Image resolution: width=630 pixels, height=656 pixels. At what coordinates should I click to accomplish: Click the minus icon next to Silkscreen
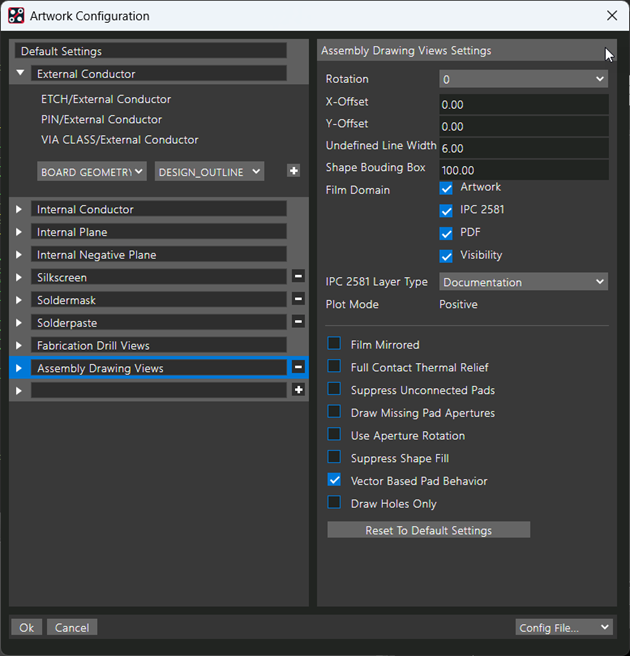coord(298,276)
